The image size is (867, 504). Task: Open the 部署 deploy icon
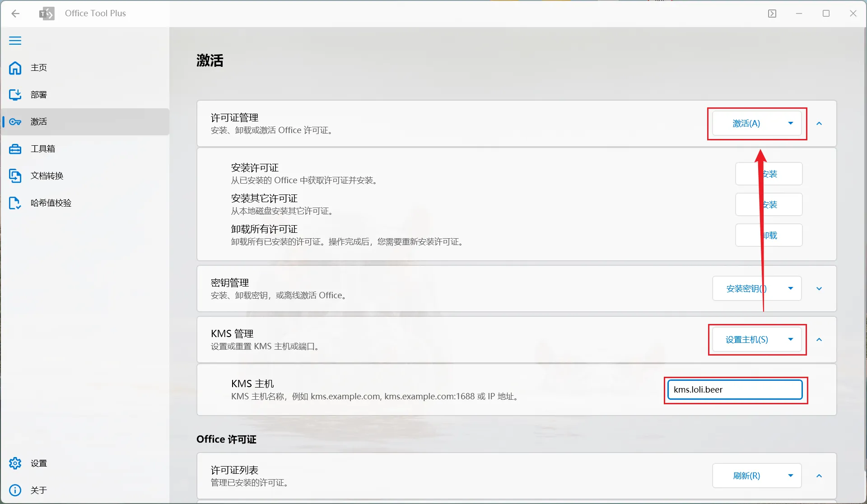tap(15, 95)
